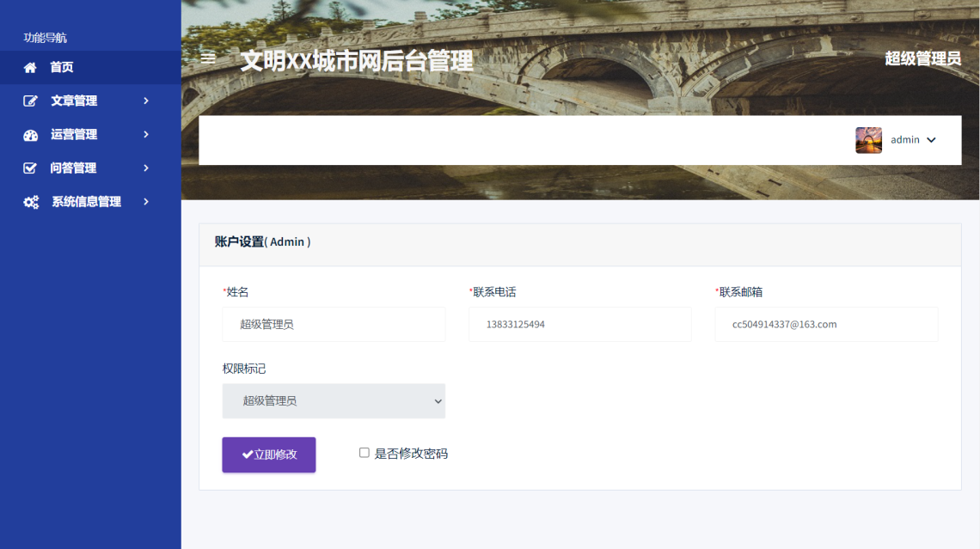The height and width of the screenshot is (549, 980).
Task: Toggle the sidebar with the hamburger icon
Action: point(207,58)
